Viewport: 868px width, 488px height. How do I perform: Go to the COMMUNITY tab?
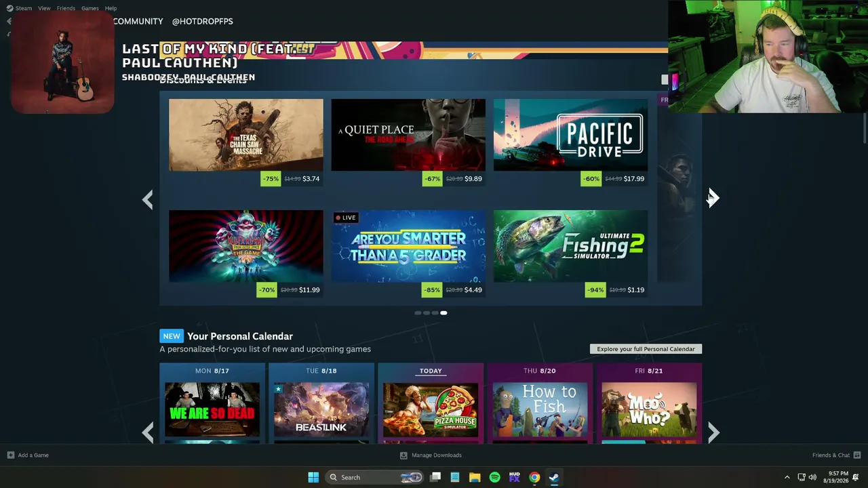(x=138, y=21)
